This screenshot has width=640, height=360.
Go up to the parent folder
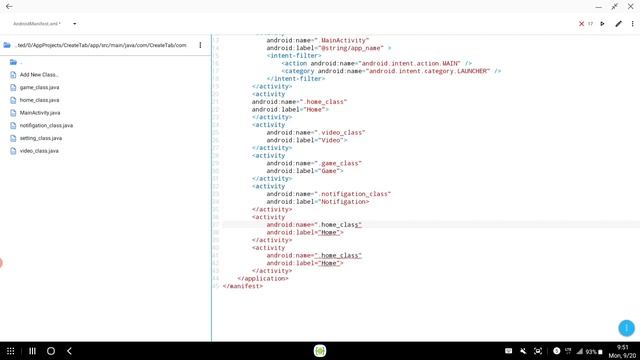pos(13,62)
